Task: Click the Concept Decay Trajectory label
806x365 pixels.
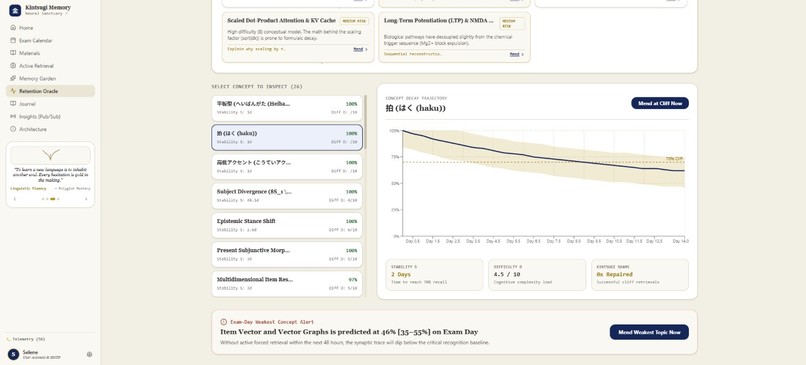Action: [x=416, y=98]
